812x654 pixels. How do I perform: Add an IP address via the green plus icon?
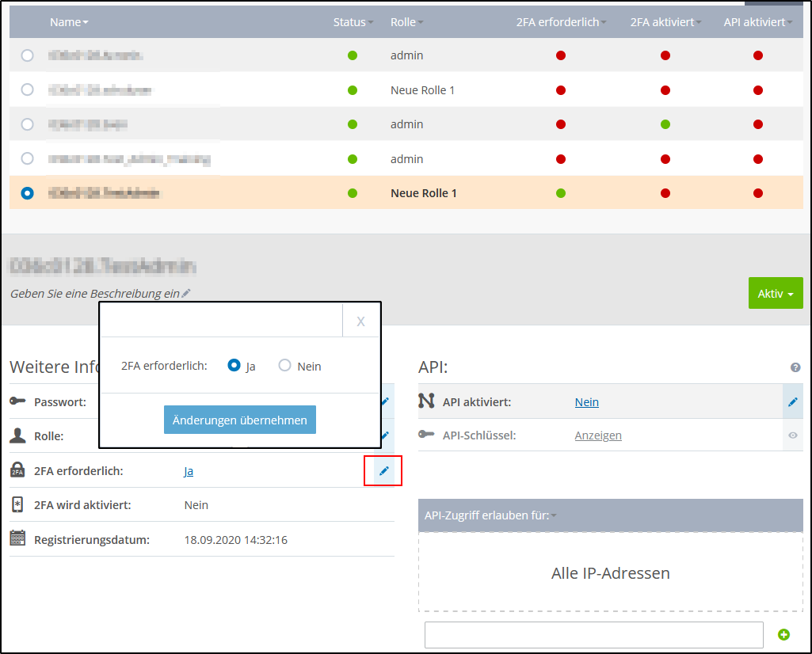pos(784,634)
